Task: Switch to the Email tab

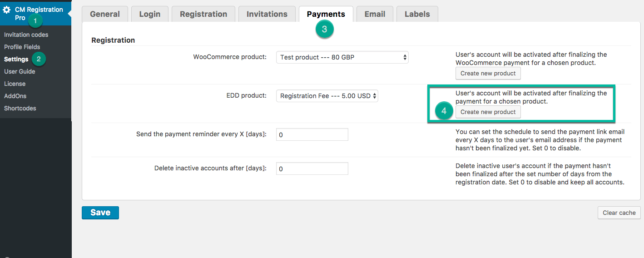Action: pos(375,14)
